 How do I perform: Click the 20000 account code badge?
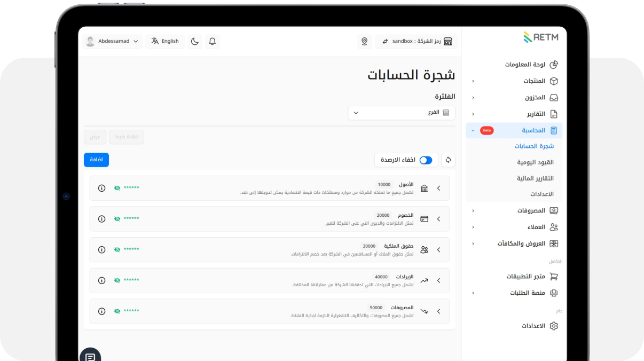tap(383, 215)
